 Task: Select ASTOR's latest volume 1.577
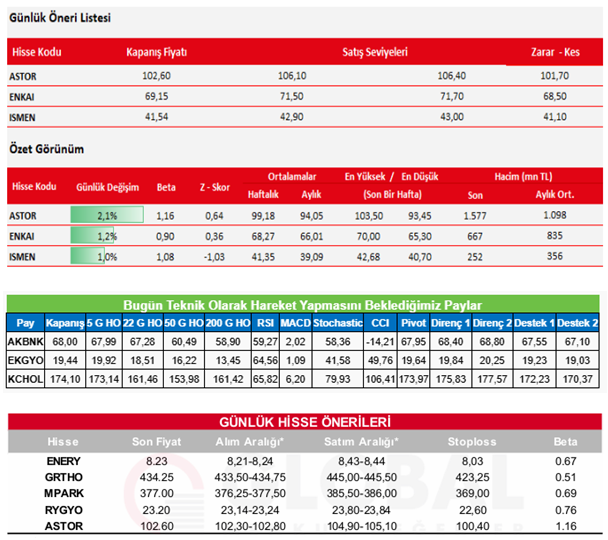click(475, 216)
